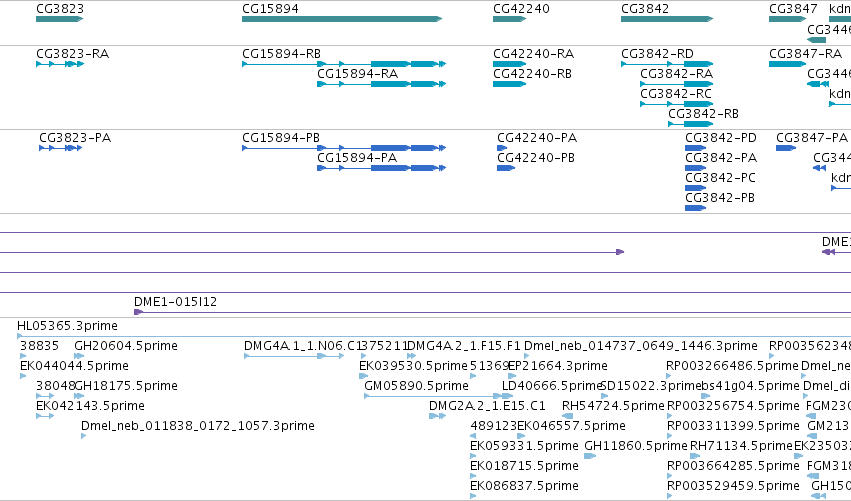Screen dimensions: 851x501
Task: Select the GH11860.5prime EST label
Action: [636, 446]
